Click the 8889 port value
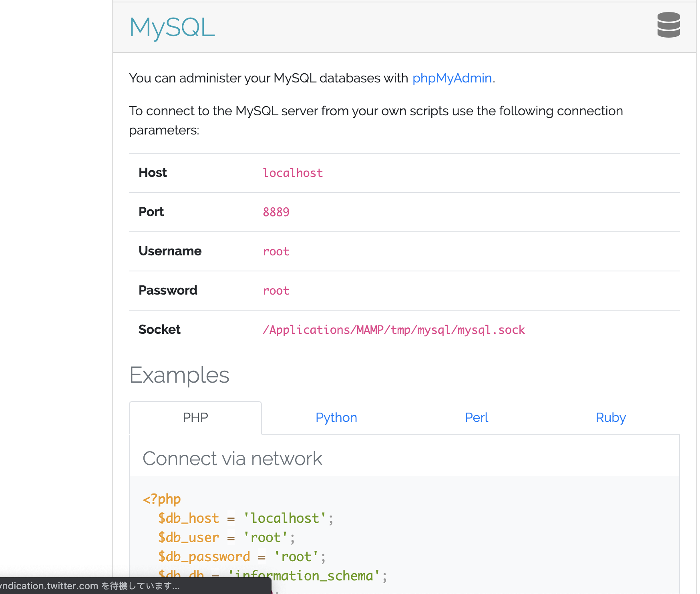Viewport: 700px width, 594px height. [276, 212]
